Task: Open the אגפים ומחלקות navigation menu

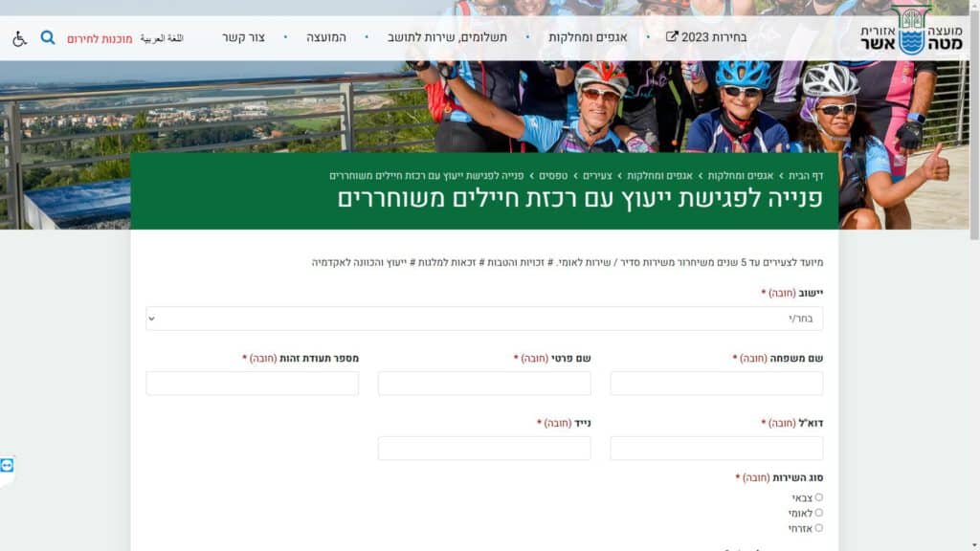Action: point(588,37)
